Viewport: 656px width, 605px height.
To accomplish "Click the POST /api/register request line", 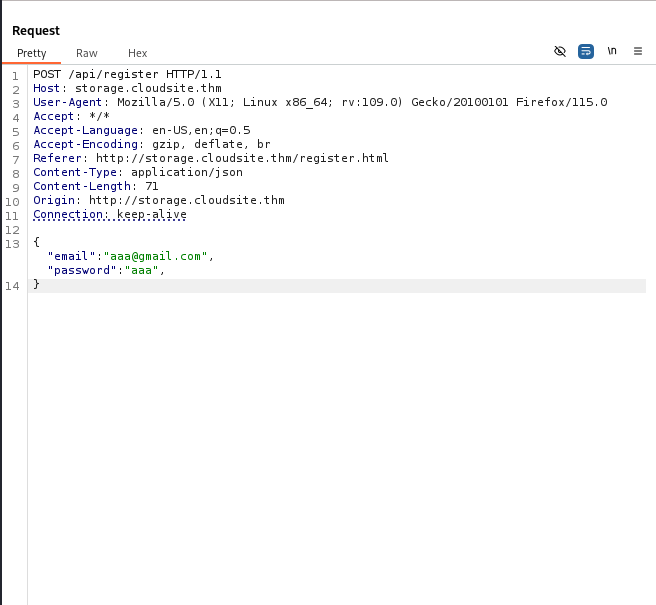I will pyautogui.click(x=127, y=74).
